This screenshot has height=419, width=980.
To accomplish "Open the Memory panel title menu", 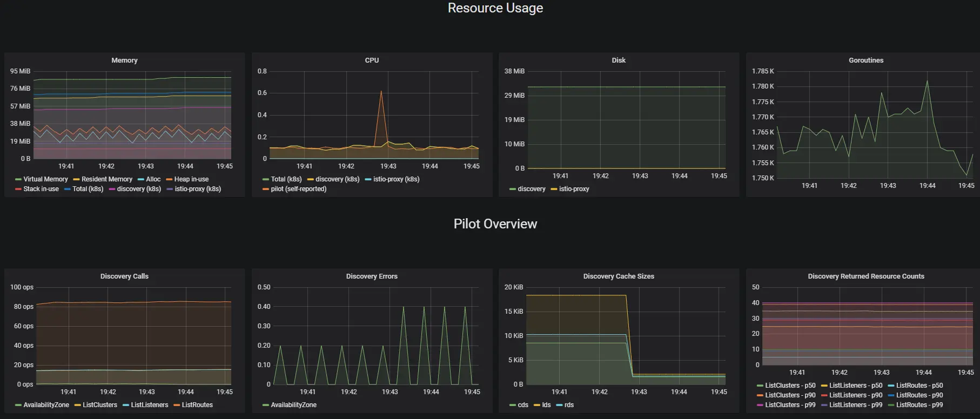I will point(124,60).
